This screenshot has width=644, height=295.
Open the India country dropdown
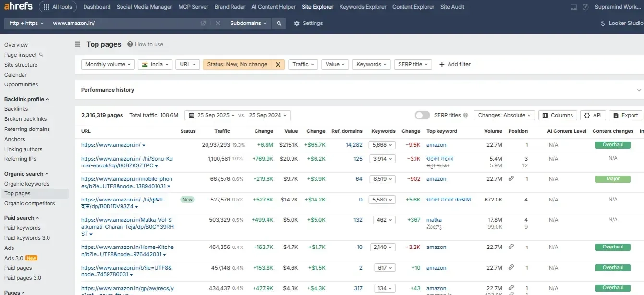pyautogui.click(x=155, y=64)
